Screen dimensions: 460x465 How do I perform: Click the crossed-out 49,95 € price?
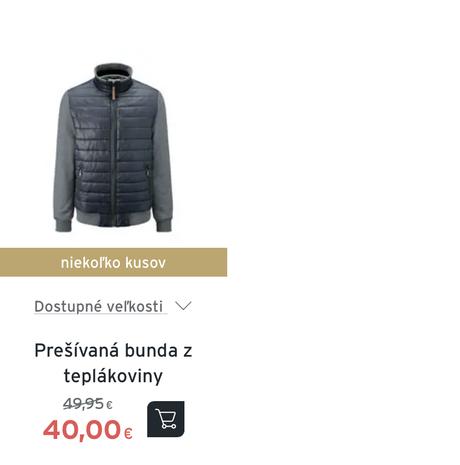click(88, 404)
